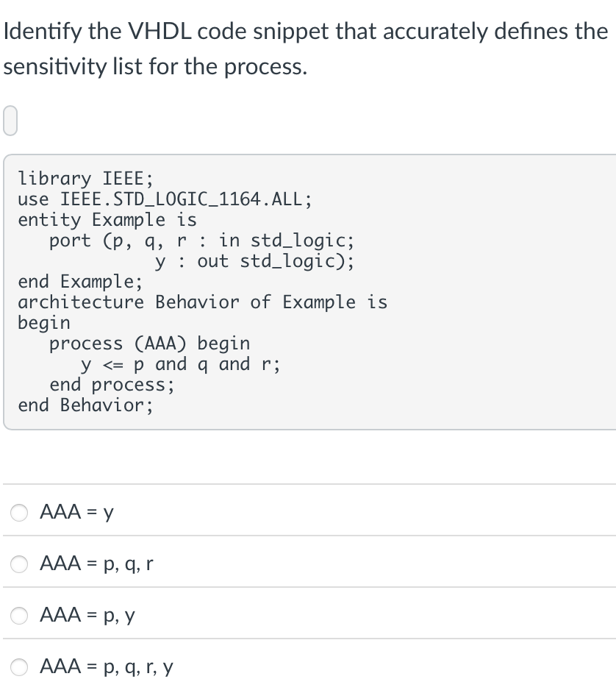Click the end process; statement
The height and width of the screenshot is (693, 616).
pos(110,384)
